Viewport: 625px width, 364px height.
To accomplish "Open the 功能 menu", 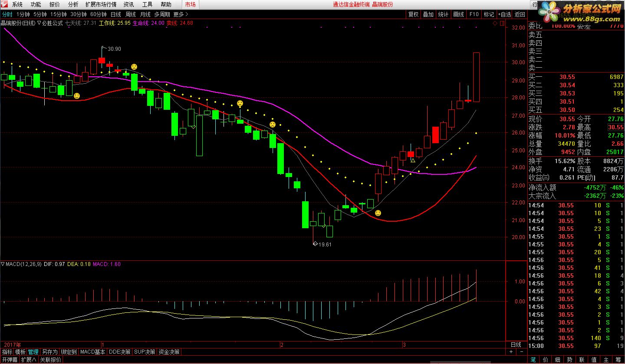I will pyautogui.click(x=36, y=4).
